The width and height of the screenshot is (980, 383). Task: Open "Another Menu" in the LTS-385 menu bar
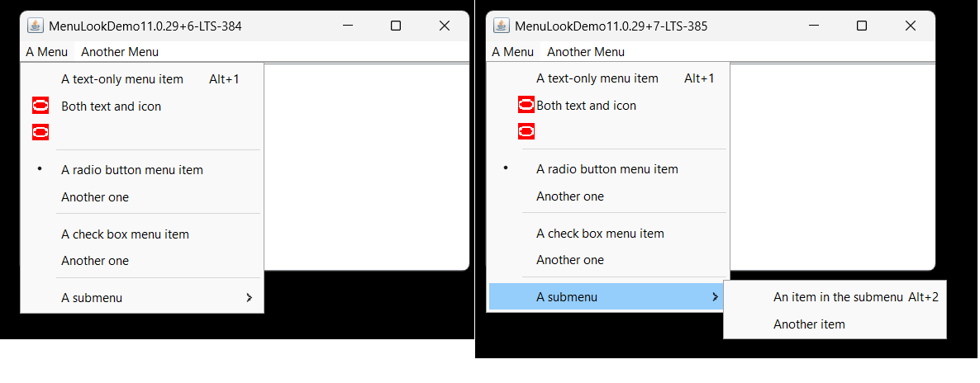tap(586, 52)
